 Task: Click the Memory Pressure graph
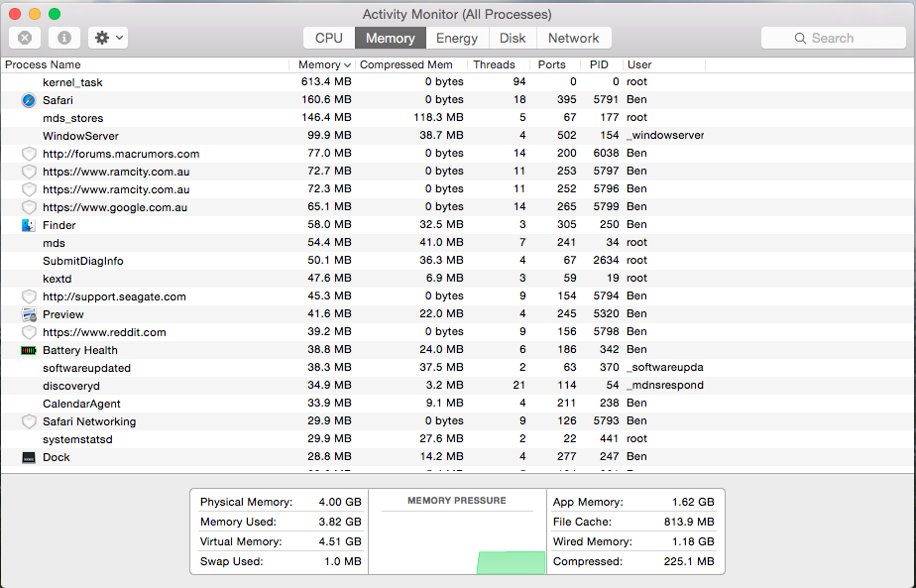pyautogui.click(x=457, y=543)
